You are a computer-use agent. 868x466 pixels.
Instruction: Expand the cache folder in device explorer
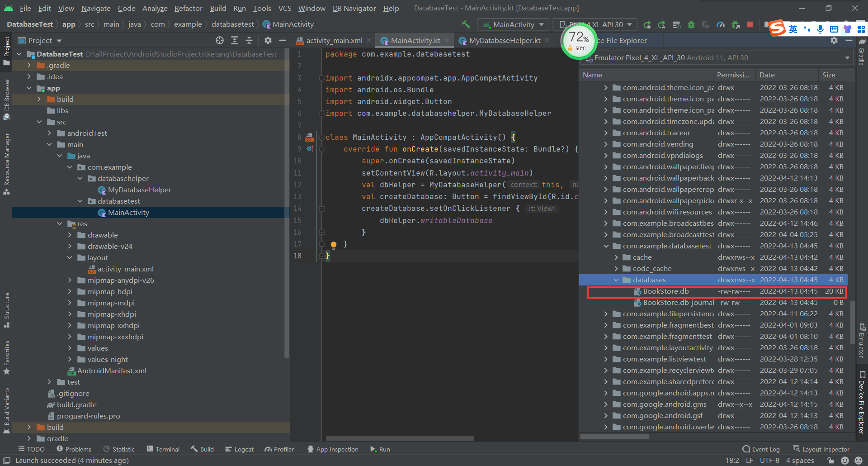(x=616, y=257)
